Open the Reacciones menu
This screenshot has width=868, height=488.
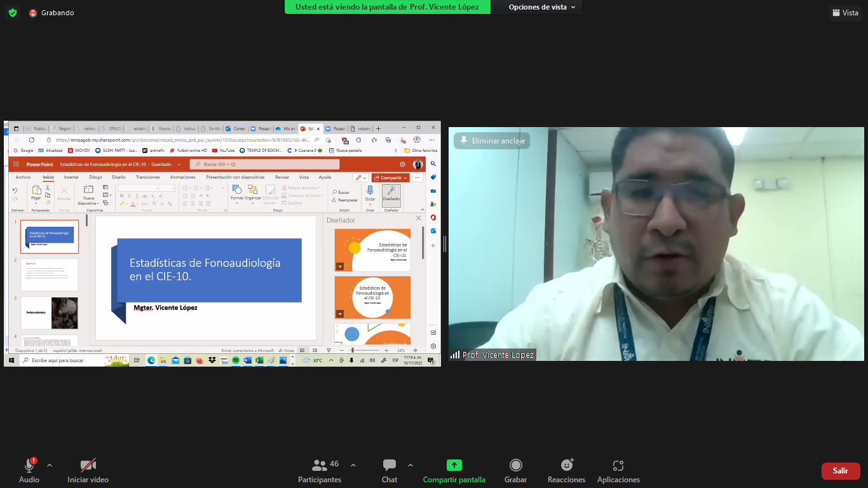(x=566, y=470)
